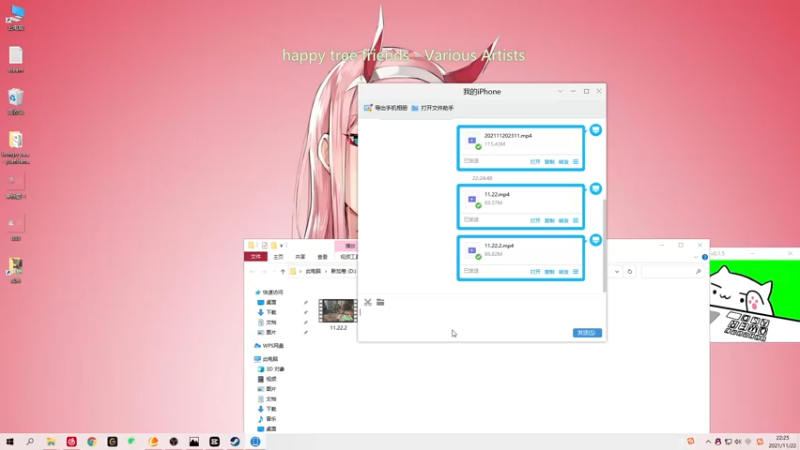Open the 文件 tab in File Explorer
Viewport: 800px width, 450px height.
point(256,257)
